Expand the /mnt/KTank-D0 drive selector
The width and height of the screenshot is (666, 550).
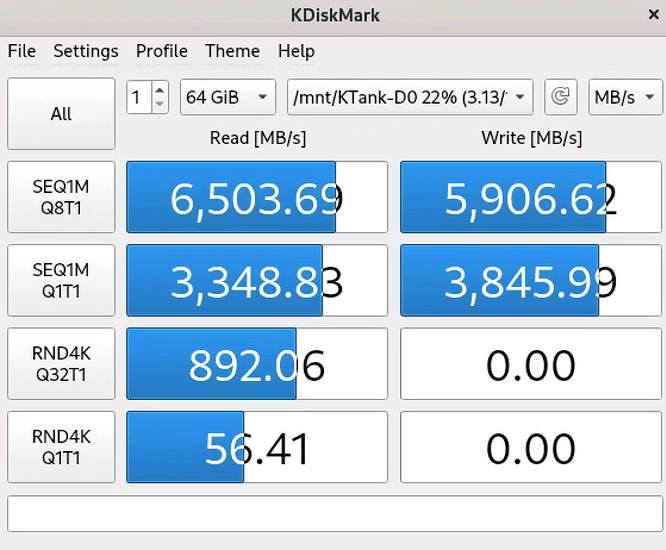410,97
